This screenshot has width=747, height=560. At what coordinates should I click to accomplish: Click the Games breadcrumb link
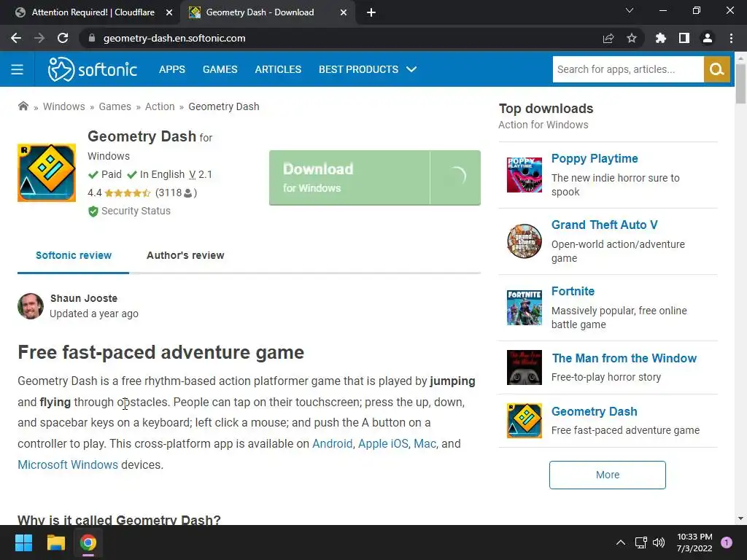point(115,106)
